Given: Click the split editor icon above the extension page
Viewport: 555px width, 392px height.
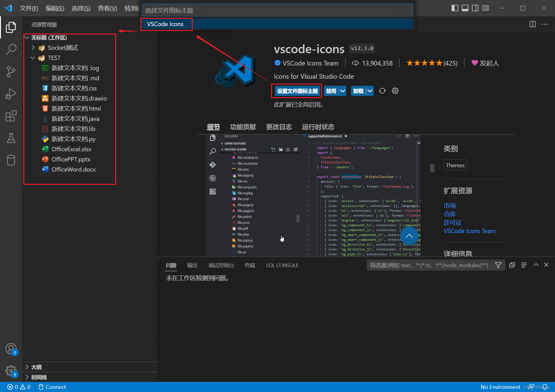Looking at the screenshot, I should point(533,24).
